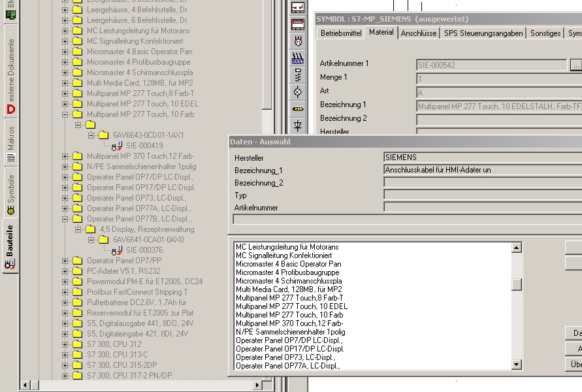Click the folder icon for N/PE Sammelschienenhalter 1polig
The width and height of the screenshot is (582, 392).
coord(77,167)
